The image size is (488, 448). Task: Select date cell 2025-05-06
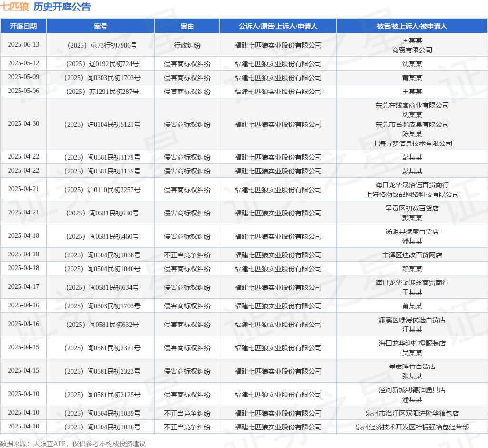click(23, 91)
